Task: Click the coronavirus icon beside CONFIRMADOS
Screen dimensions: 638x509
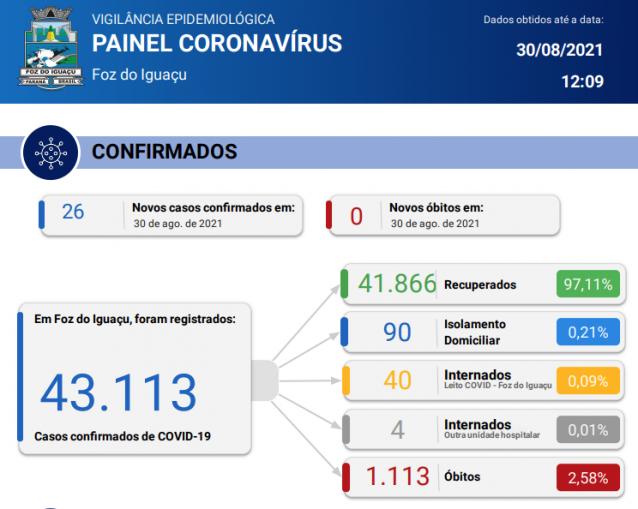Action: [x=50, y=153]
